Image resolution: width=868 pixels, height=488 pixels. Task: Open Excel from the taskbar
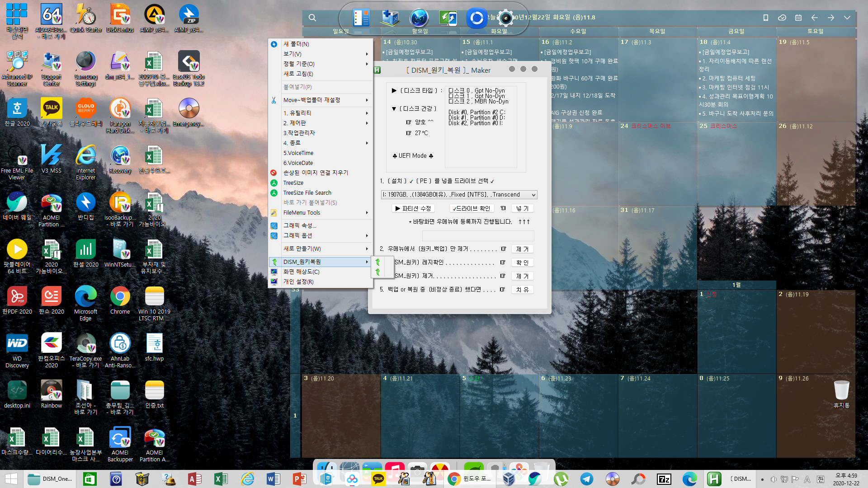(221, 479)
